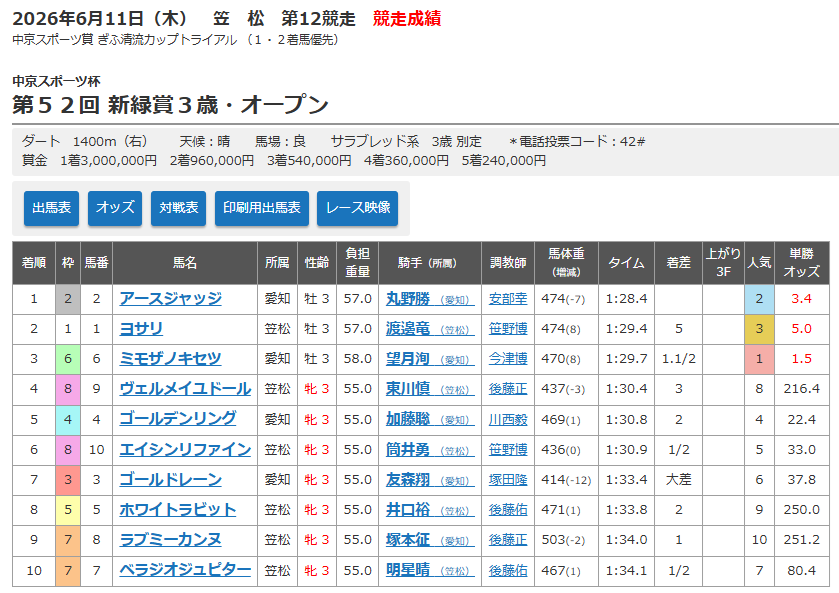
Task: Click the 単勝オッズ column header
Action: pyautogui.click(x=802, y=263)
